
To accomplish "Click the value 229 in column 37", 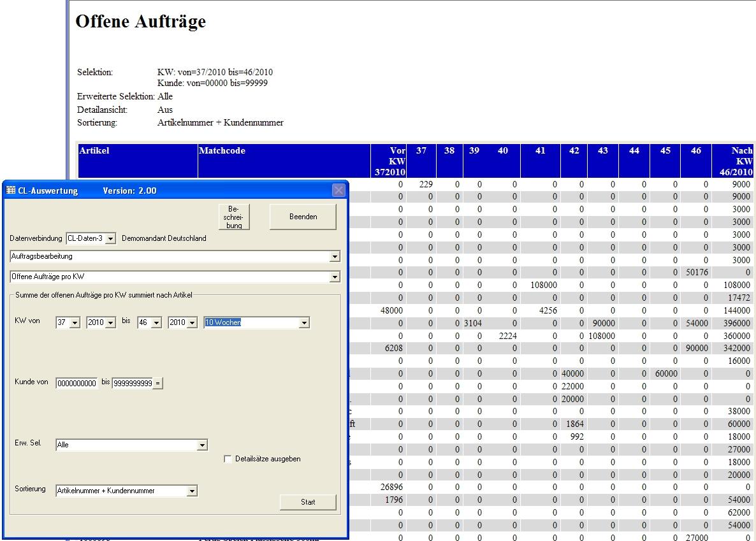I will [426, 184].
